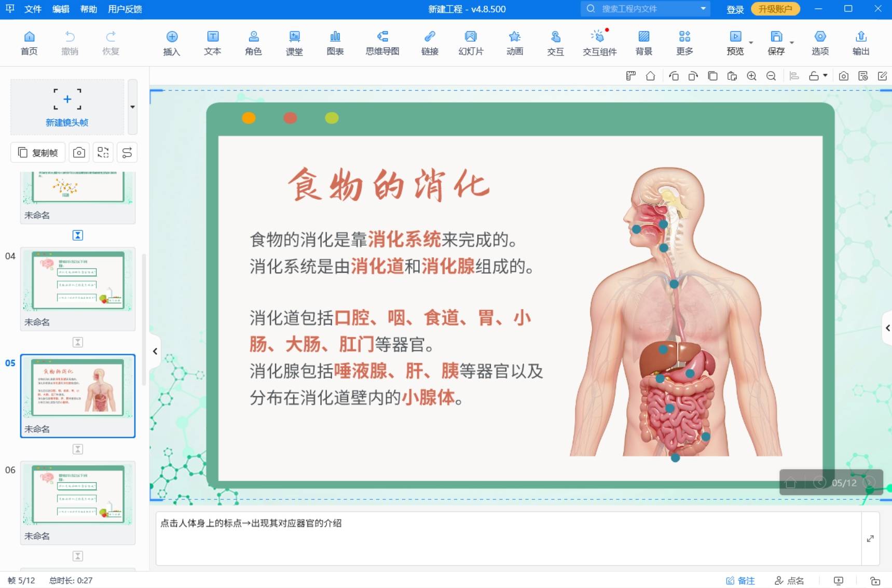
Task: Zoom in using the magnifier icon above canvas
Action: 751,76
